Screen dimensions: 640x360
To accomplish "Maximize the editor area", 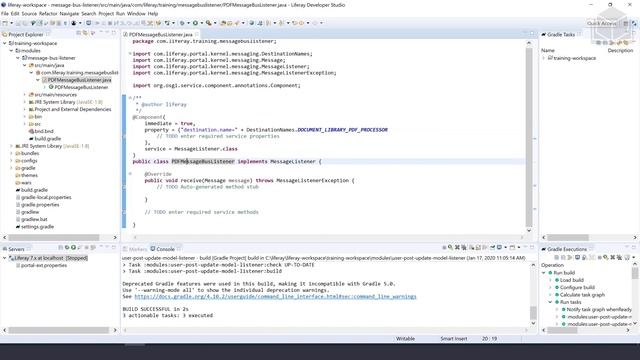I will click(532, 33).
